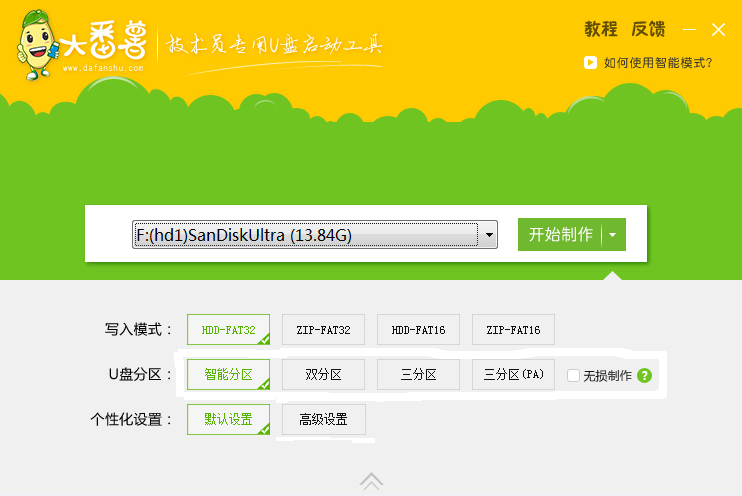Select HDD-FAT32 write mode

(x=229, y=329)
